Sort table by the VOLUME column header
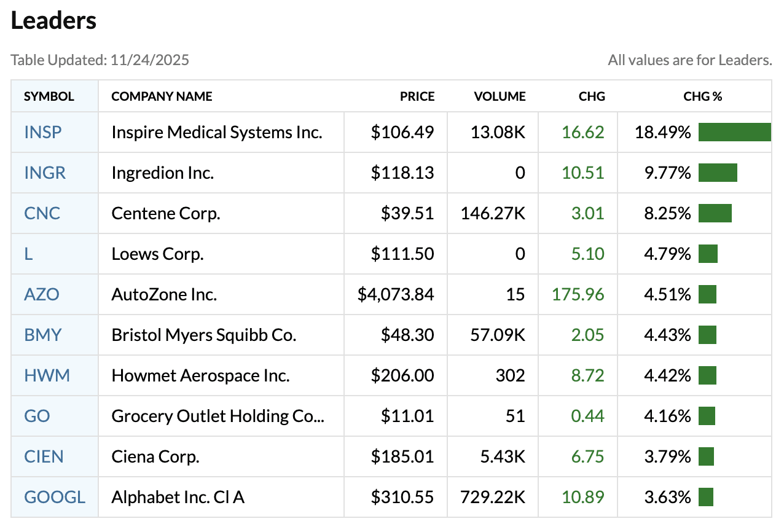 click(x=500, y=96)
